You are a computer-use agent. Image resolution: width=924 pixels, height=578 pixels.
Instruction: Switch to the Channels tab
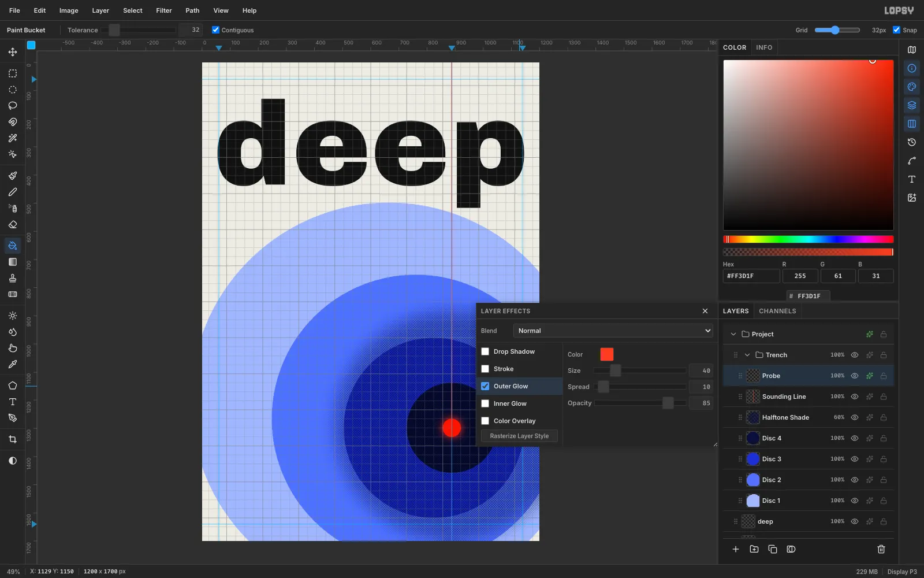777,311
